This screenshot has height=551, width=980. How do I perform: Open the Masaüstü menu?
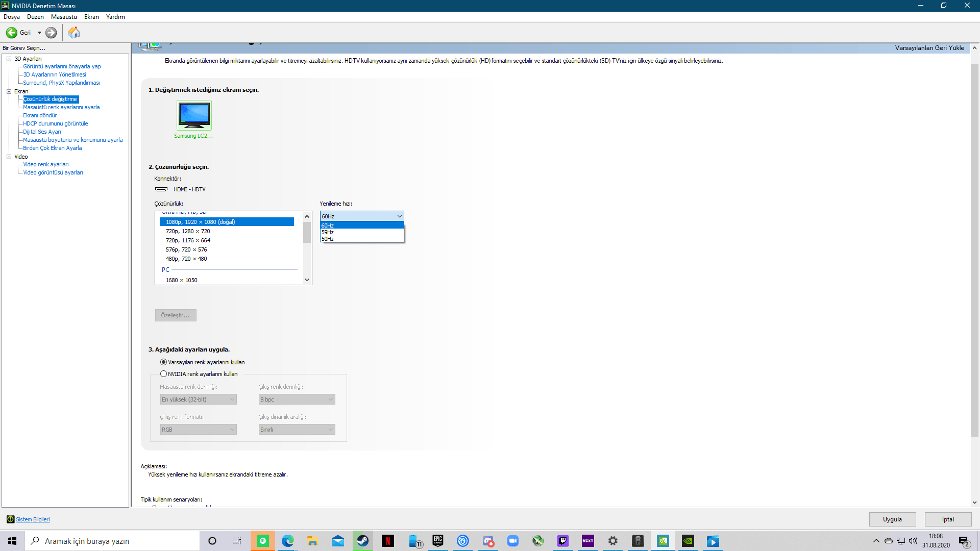(64, 17)
